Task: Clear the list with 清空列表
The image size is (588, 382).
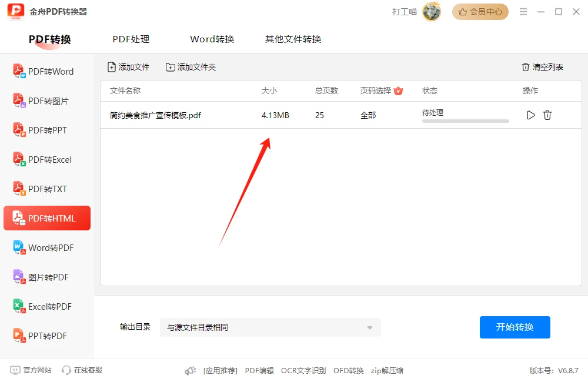Action: coord(542,67)
